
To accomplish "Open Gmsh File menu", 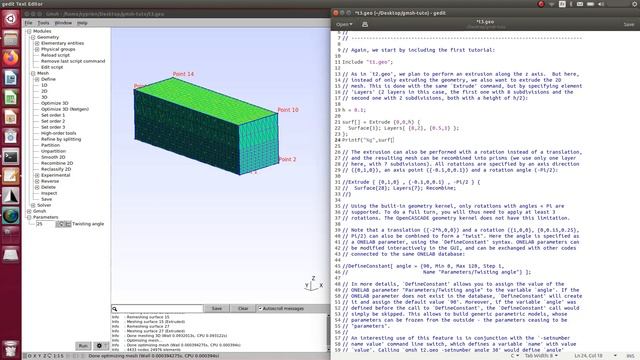I will [28, 23].
